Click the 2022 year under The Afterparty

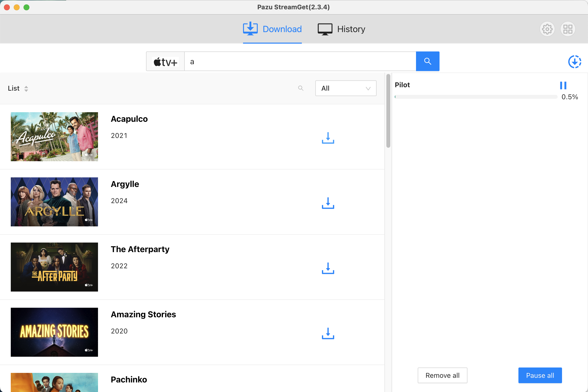click(119, 266)
